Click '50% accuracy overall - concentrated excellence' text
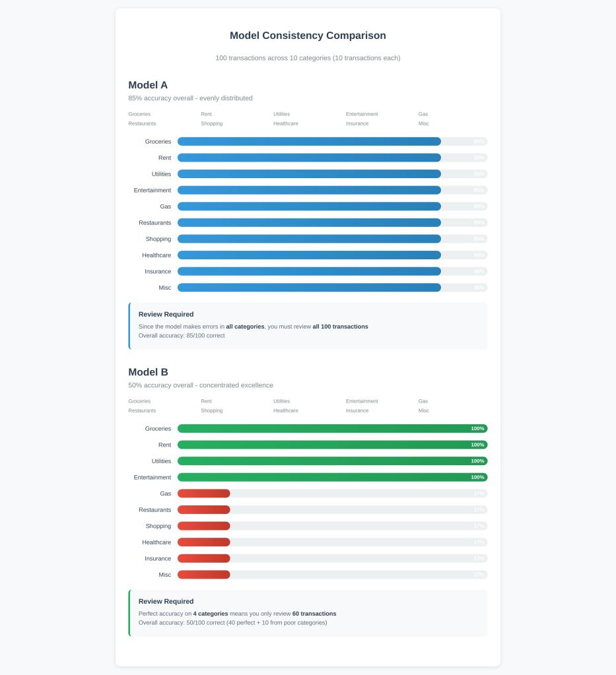Image resolution: width=616 pixels, height=675 pixels. point(201,385)
